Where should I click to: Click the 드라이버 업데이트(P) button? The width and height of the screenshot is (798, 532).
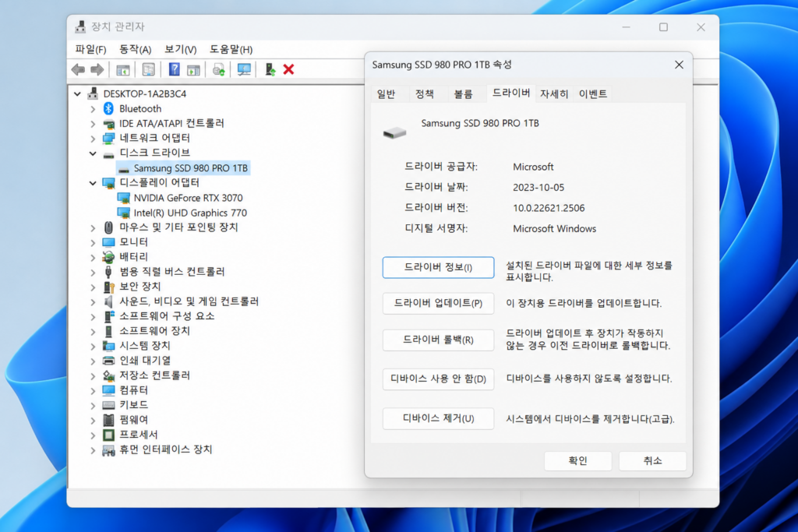(x=438, y=304)
